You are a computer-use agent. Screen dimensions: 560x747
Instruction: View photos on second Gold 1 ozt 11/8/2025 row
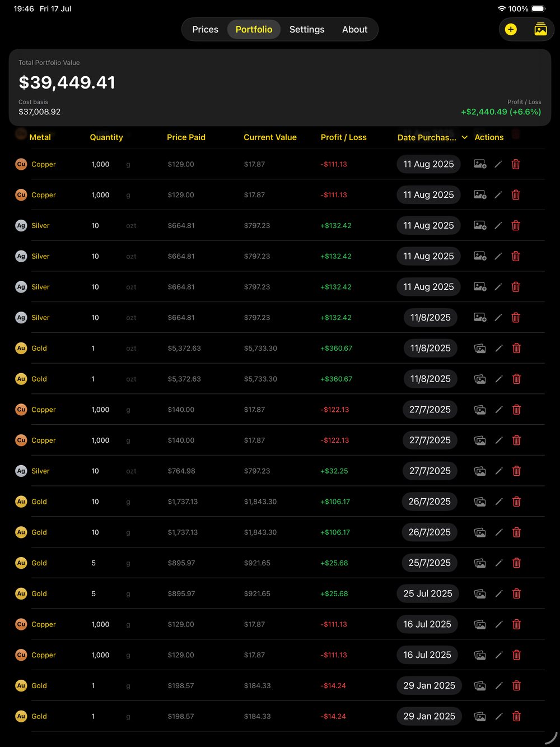click(480, 379)
